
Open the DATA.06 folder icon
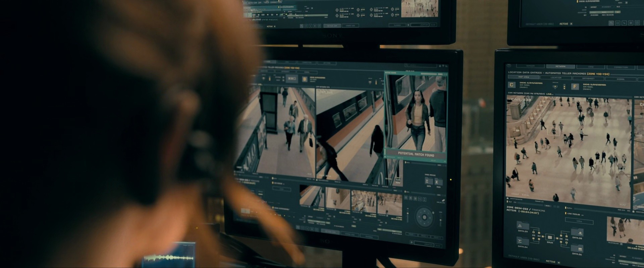point(577,248)
